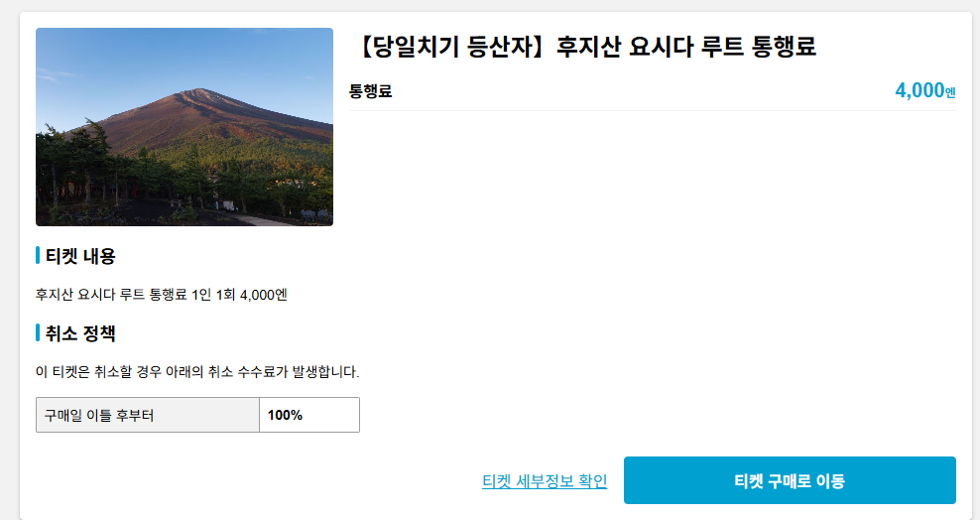Click the blue accent bar beside 취소 정책
This screenshot has height=520, width=980.
point(38,333)
